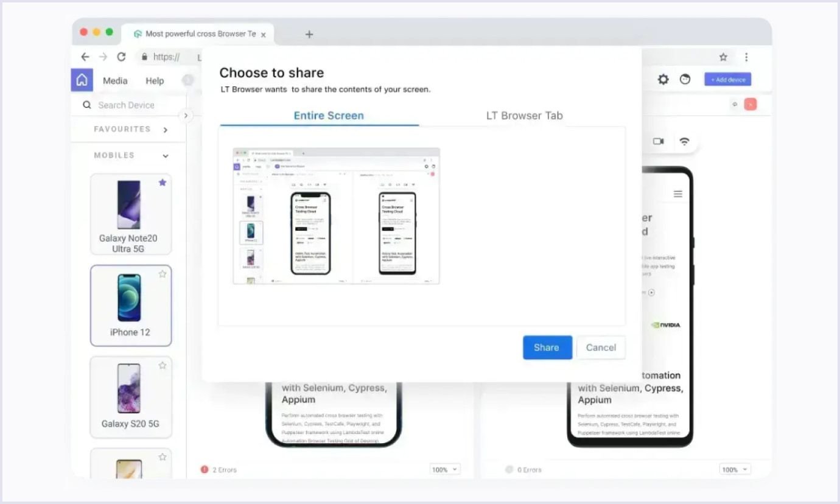Image resolution: width=840 pixels, height=504 pixels.
Task: Click the Home icon in the toolbar
Action: (x=82, y=80)
